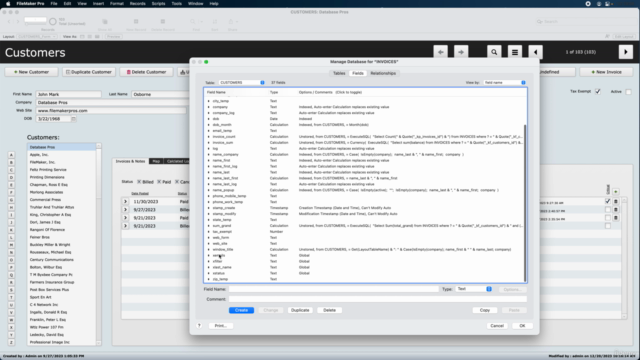
Task: Click the Delete button in the dialog
Action: click(329, 310)
